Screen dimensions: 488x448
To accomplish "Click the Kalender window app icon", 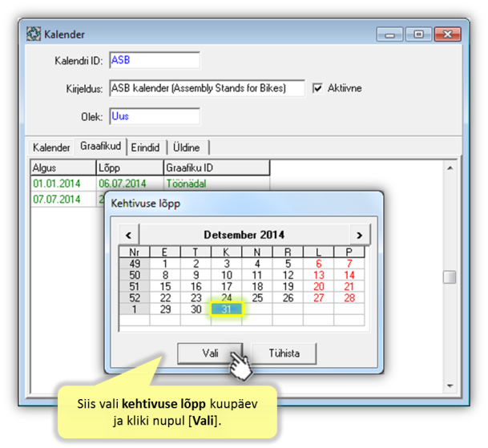I will [34, 34].
